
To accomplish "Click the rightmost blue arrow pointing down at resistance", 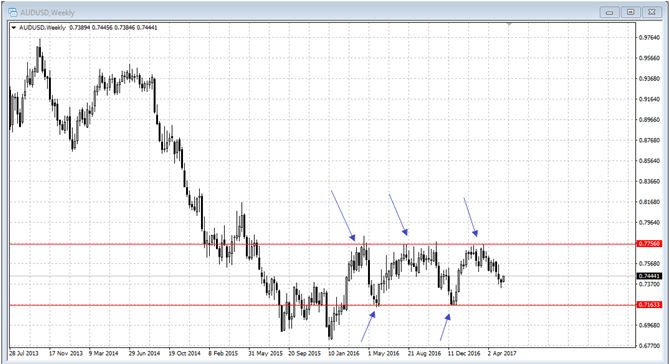I will click(471, 217).
